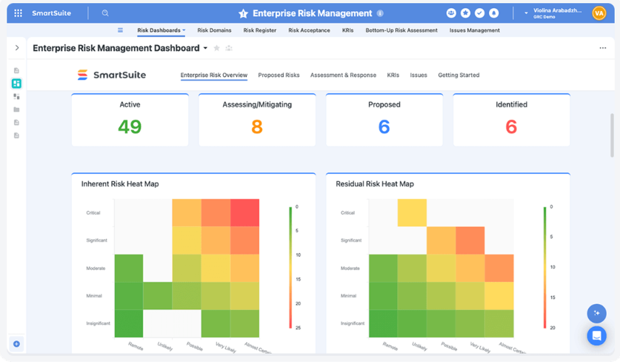Open the KRIs tab in top navigation
The height and width of the screenshot is (364, 620).
(x=348, y=30)
